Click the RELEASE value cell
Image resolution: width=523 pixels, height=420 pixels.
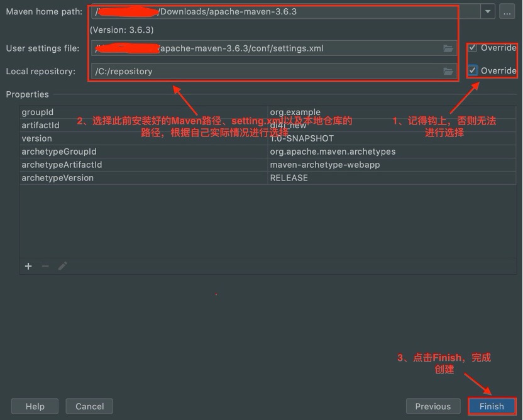tap(392, 178)
